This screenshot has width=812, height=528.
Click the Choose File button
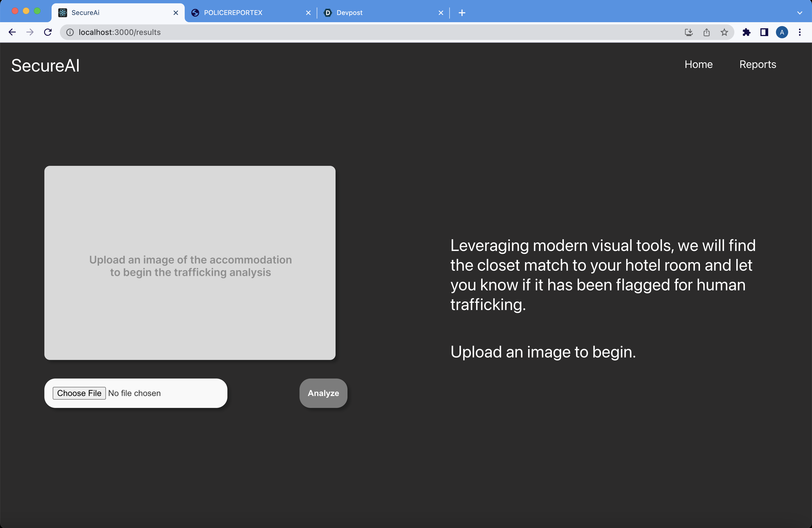point(79,393)
